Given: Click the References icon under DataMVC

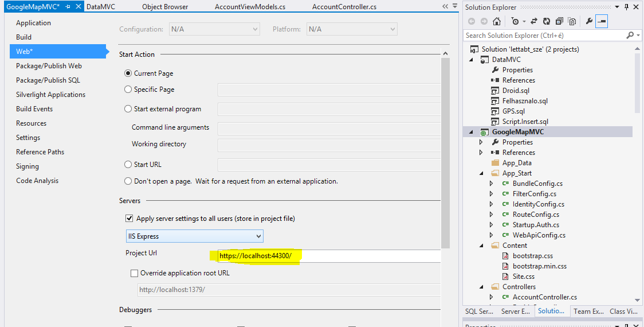Looking at the screenshot, I should coord(495,80).
